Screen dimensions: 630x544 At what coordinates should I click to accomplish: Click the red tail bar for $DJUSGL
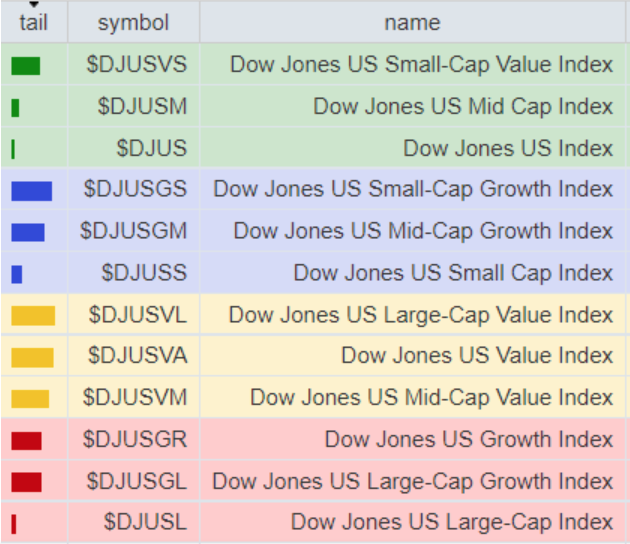click(x=26, y=482)
